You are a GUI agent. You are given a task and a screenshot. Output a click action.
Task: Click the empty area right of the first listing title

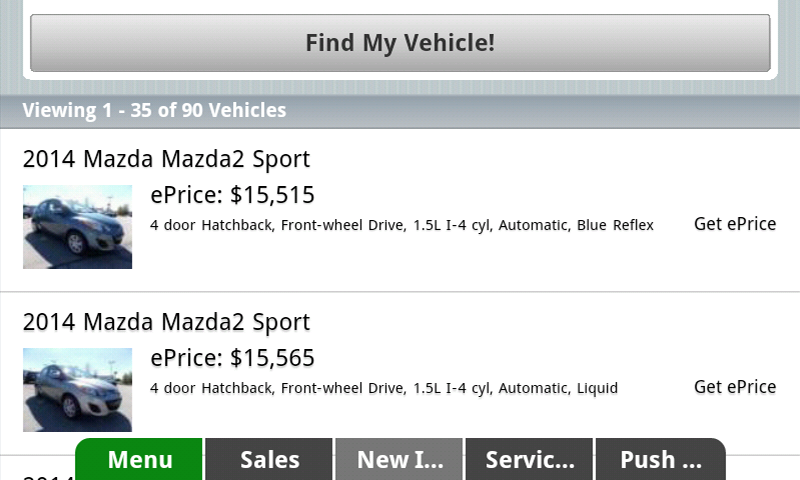point(550,159)
